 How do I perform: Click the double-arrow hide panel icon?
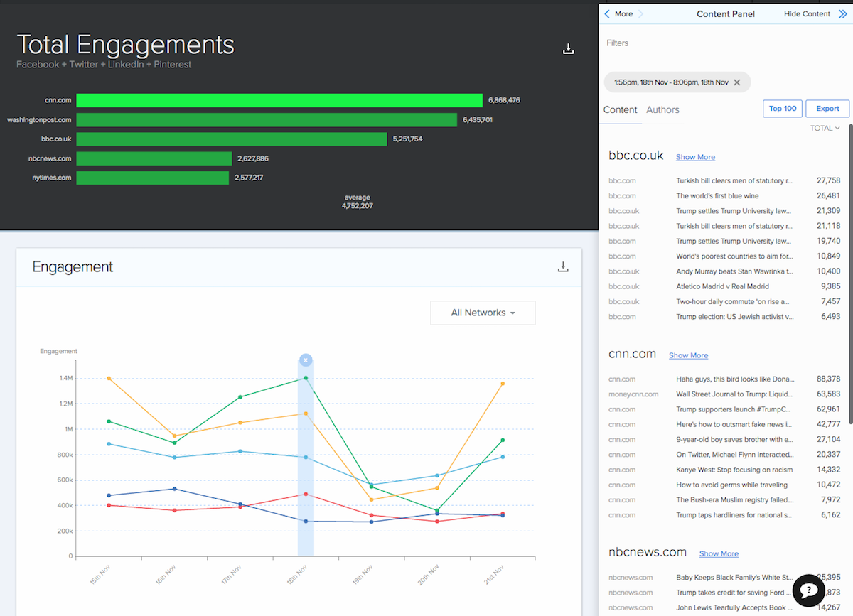point(844,13)
